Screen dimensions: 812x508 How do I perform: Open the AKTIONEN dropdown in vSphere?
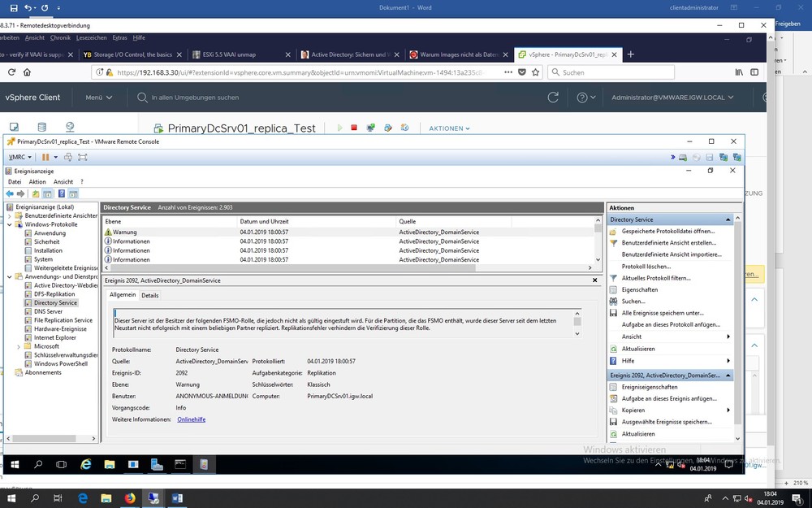449,128
